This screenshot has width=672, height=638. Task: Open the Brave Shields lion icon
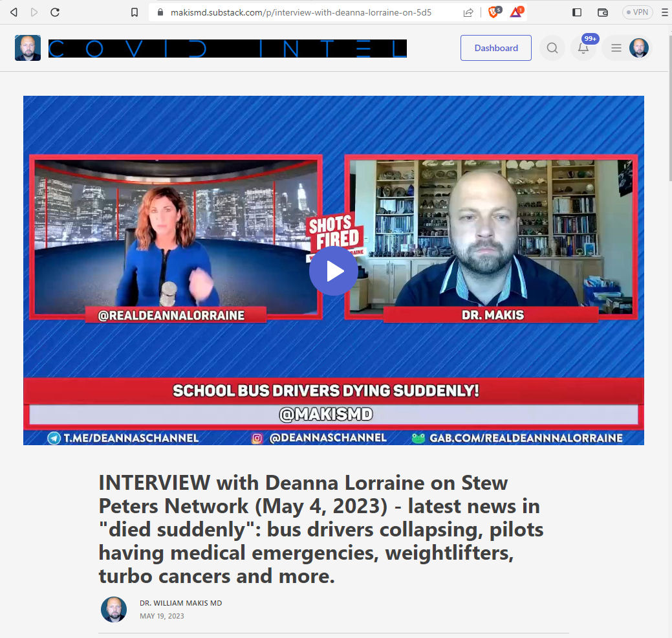click(495, 12)
